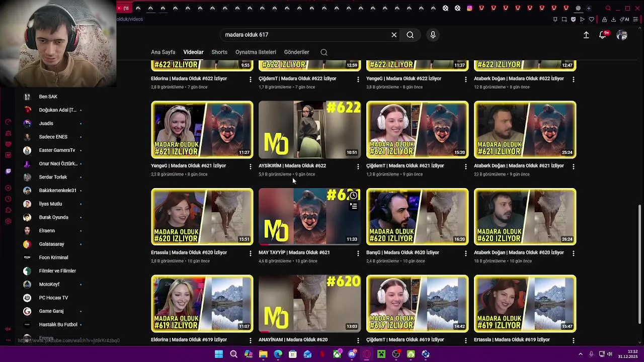Viewport: 644px width, 362px height.
Task: Click the ad blocker shield icon
Action: (x=573, y=19)
